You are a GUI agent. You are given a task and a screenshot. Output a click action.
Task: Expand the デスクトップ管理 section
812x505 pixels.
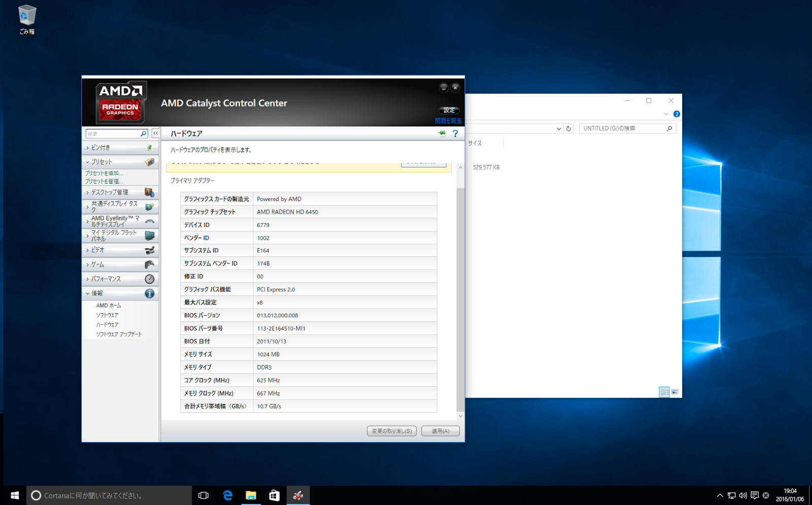coord(88,192)
